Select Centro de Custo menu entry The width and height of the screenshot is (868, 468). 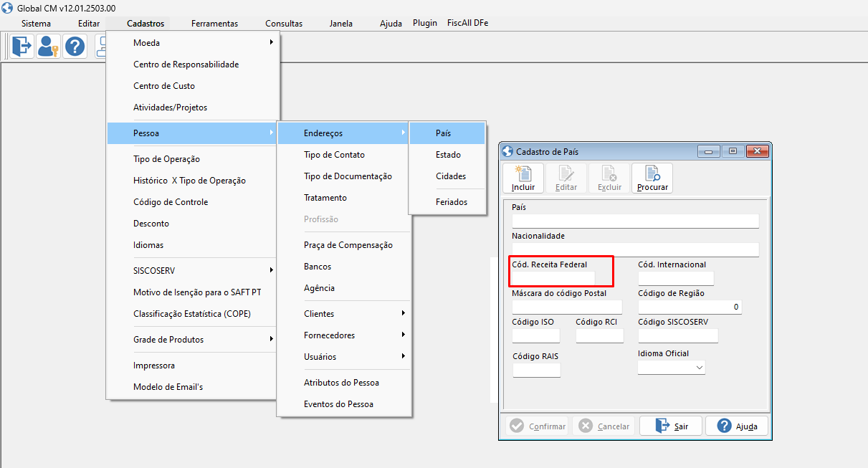coord(193,86)
